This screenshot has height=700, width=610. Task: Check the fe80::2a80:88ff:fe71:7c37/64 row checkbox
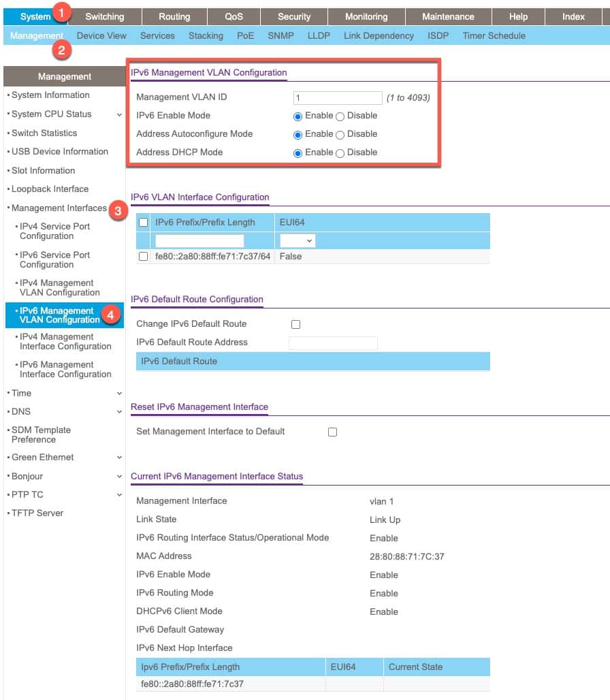click(x=143, y=256)
